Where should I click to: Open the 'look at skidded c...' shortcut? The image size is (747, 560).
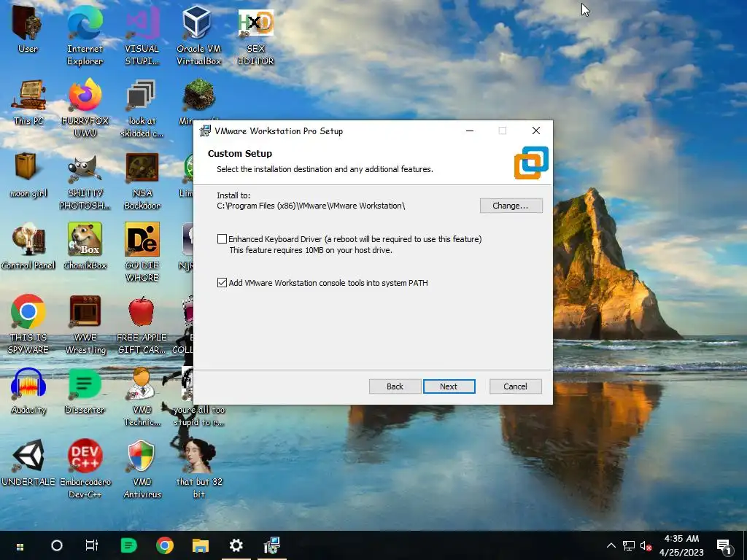142,108
